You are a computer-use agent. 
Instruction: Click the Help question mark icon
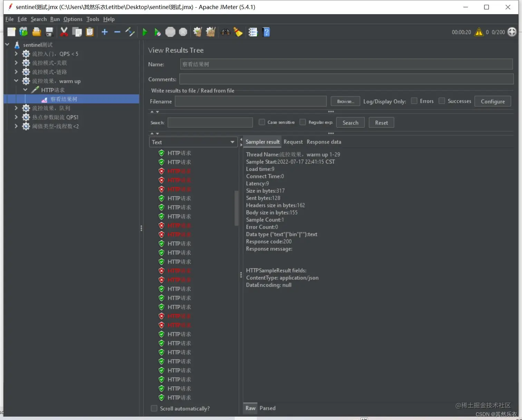[x=266, y=32]
